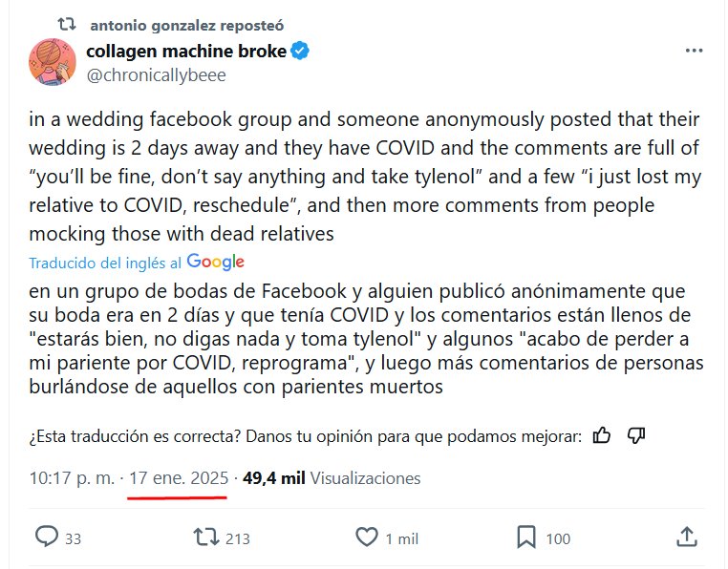This screenshot has height=569, width=728.
Task: Open the share tweet icon
Action: coord(686,537)
